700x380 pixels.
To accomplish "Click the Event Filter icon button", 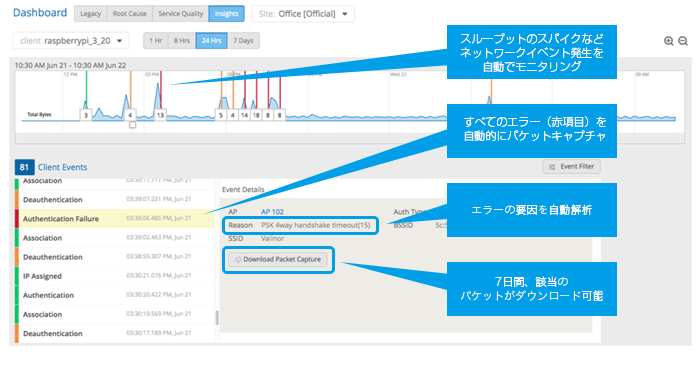I will (x=571, y=167).
